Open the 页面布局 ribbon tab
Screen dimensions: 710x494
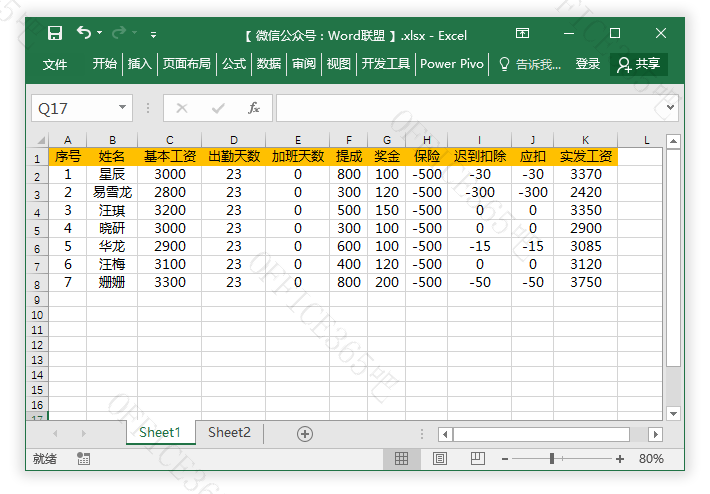(187, 64)
